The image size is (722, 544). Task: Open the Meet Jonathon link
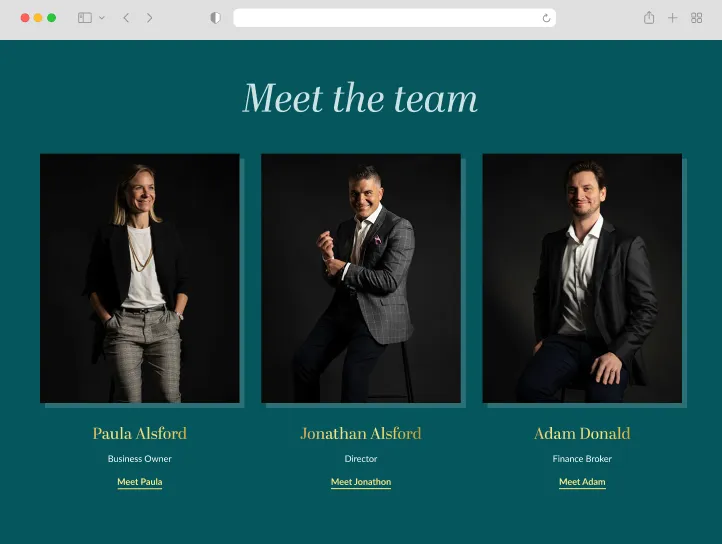tap(361, 482)
